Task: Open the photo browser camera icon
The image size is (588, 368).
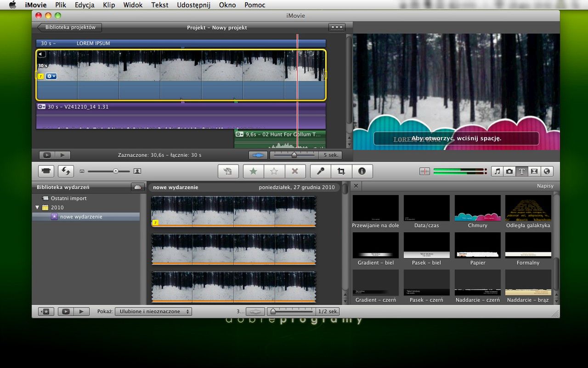Action: [509, 171]
